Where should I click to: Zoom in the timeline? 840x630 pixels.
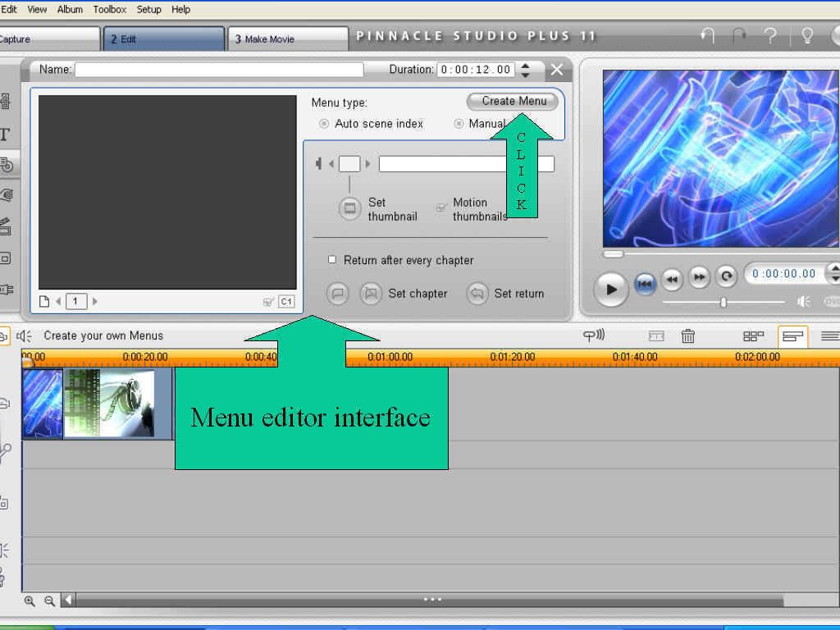click(30, 601)
